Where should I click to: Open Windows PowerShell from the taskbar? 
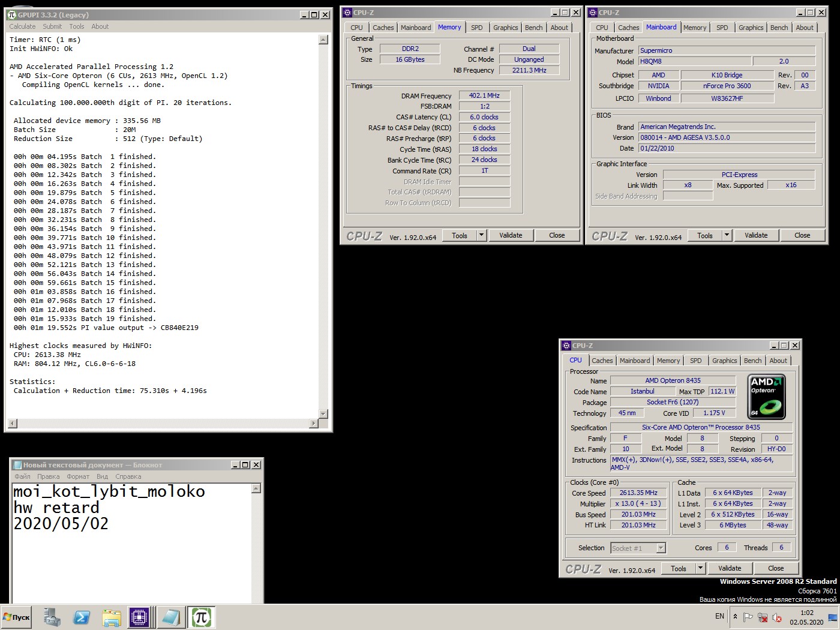point(82,617)
